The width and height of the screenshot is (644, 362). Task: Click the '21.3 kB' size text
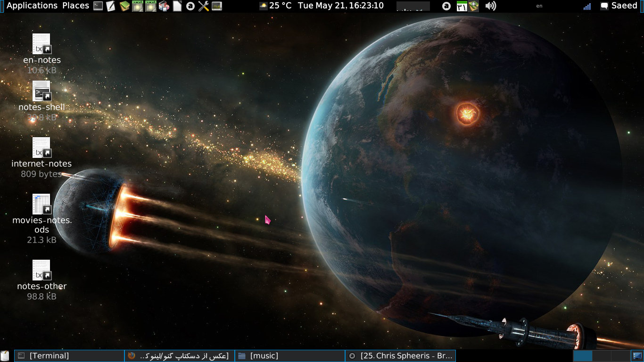coord(42,240)
